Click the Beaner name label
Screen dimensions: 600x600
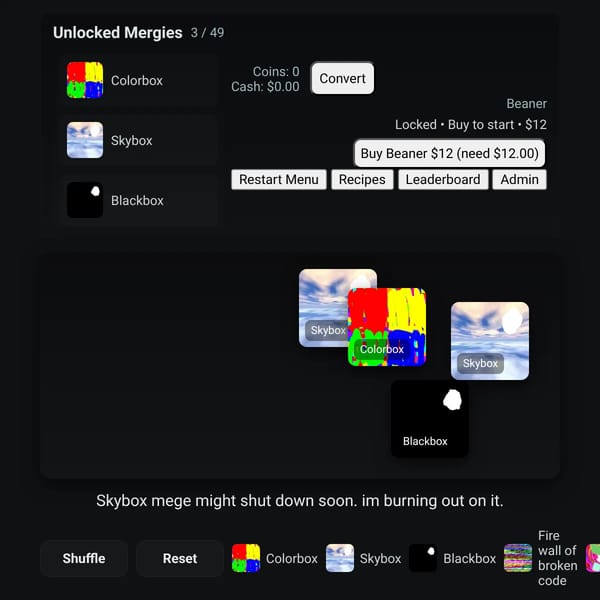527,104
